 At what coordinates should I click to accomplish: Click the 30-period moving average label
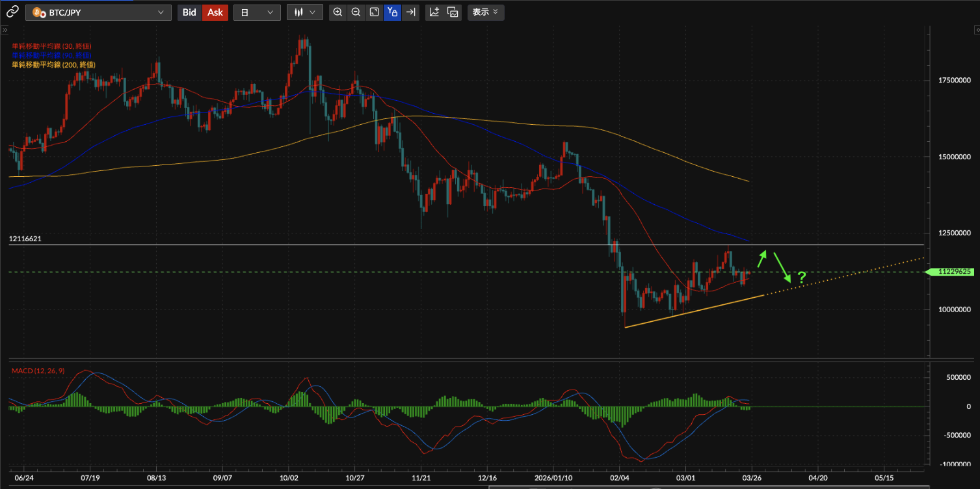[51, 46]
